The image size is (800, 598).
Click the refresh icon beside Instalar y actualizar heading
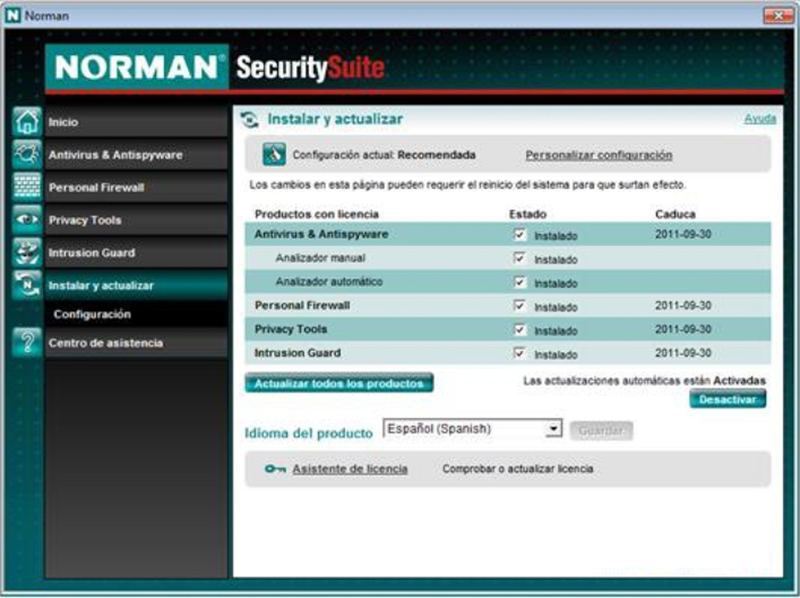tap(249, 119)
